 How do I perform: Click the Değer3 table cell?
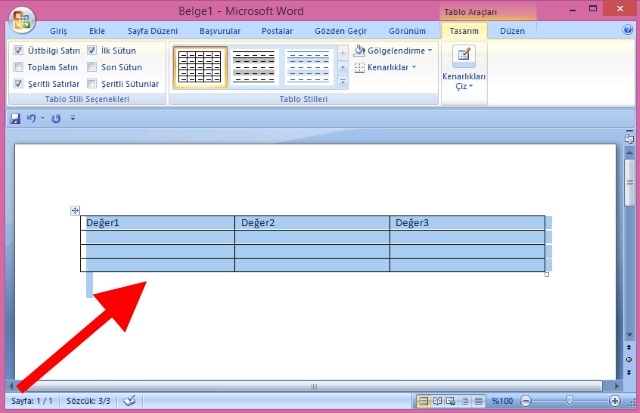(467, 223)
